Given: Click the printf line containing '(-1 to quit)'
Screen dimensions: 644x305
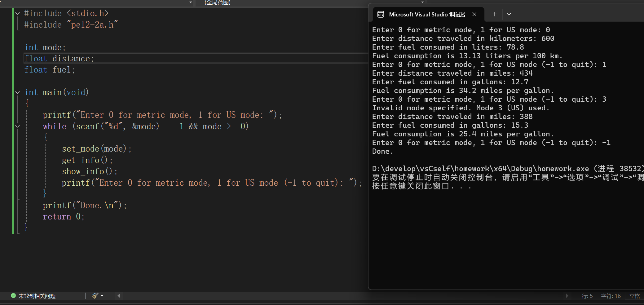Looking at the screenshot, I should 212,183.
